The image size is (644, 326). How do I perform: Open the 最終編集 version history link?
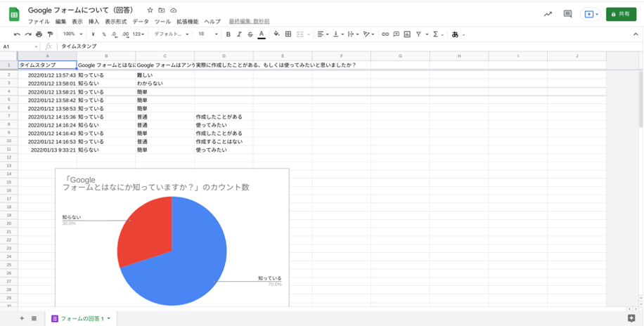[x=249, y=22]
